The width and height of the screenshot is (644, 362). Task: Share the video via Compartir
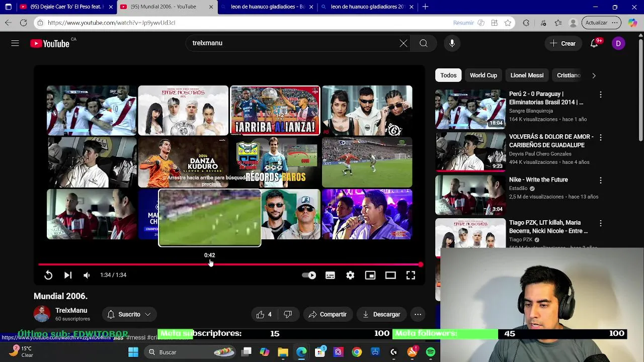click(x=328, y=314)
